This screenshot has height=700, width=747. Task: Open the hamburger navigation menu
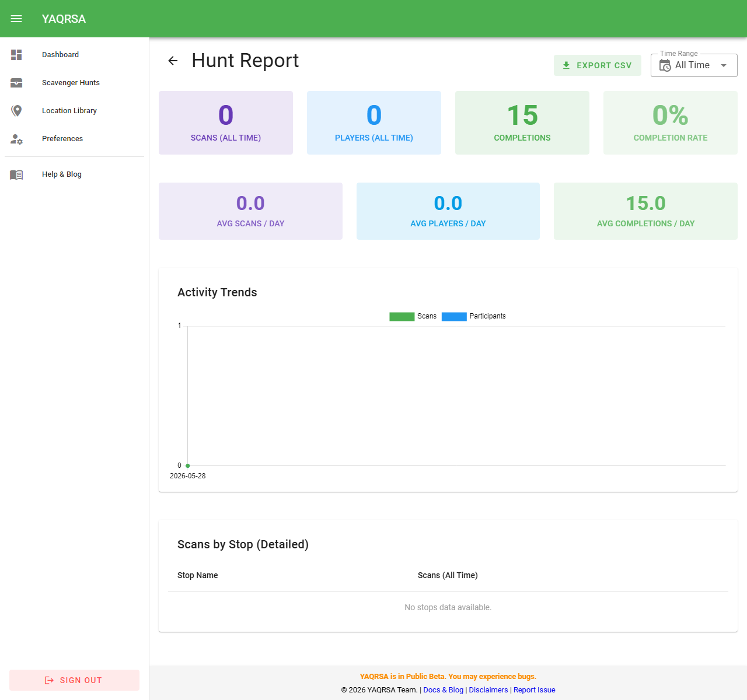(x=16, y=19)
